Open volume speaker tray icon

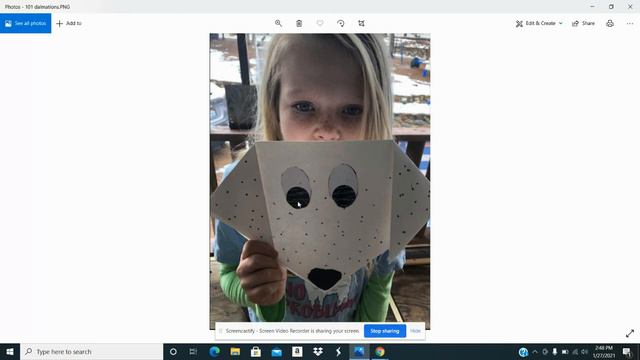click(585, 351)
